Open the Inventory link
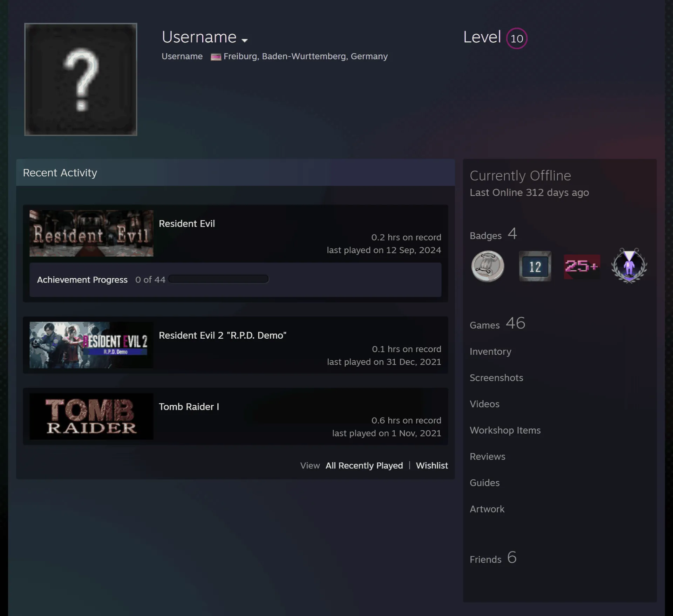Screen dimensions: 673x616 490,351
